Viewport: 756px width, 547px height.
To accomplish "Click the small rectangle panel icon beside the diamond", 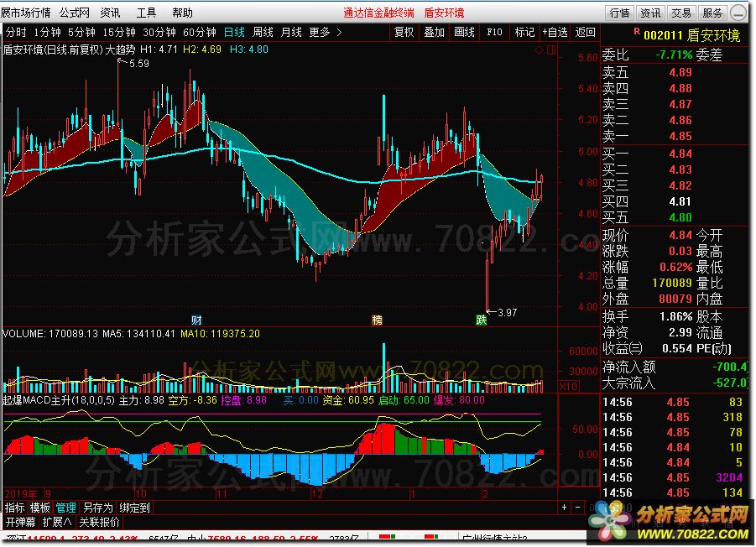I will point(550,50).
